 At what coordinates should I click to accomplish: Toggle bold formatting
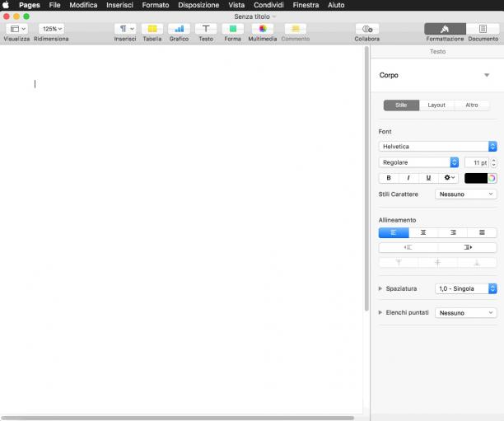coord(389,177)
